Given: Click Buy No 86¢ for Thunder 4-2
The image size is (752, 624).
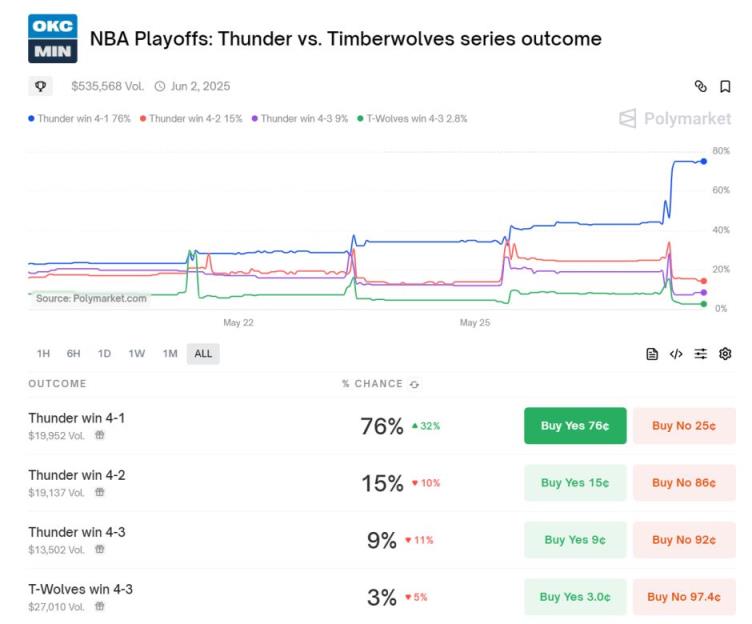Looking at the screenshot, I should [684, 483].
